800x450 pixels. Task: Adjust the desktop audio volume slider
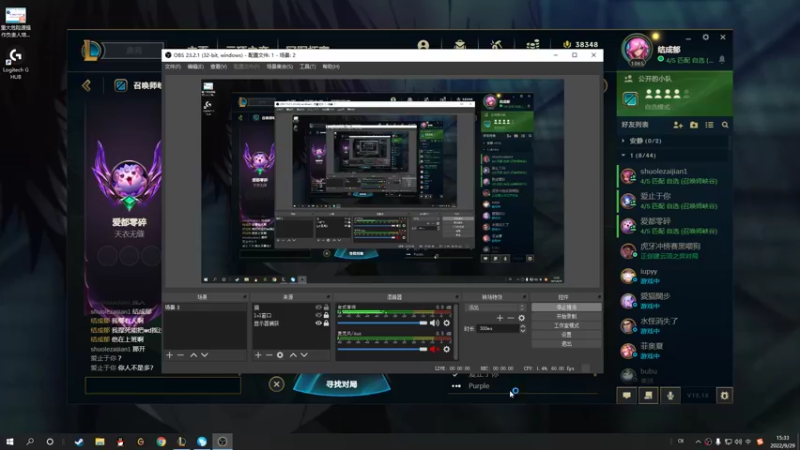click(x=383, y=323)
